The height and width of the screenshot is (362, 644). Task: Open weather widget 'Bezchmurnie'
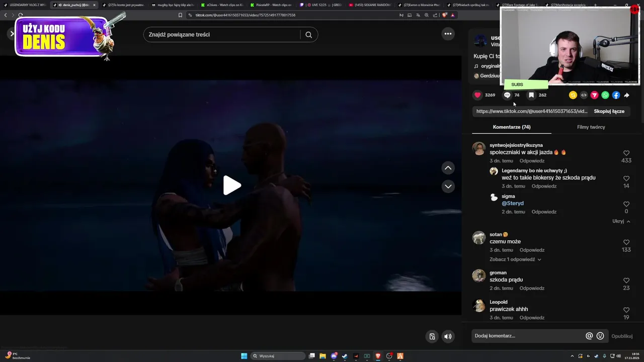tap(18, 356)
